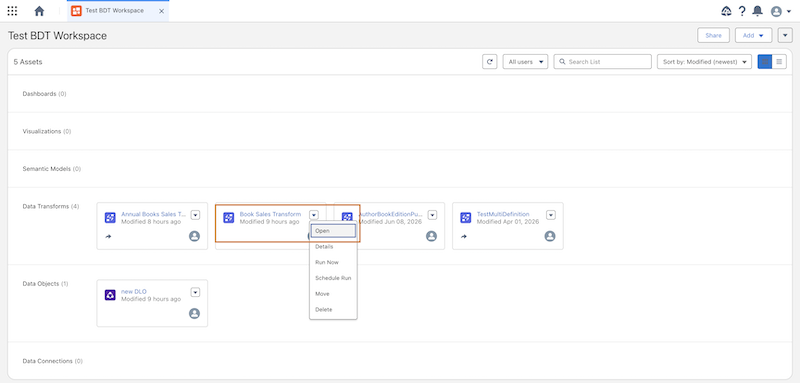Open the new DLO card action menu
800x383 pixels.
coord(195,292)
